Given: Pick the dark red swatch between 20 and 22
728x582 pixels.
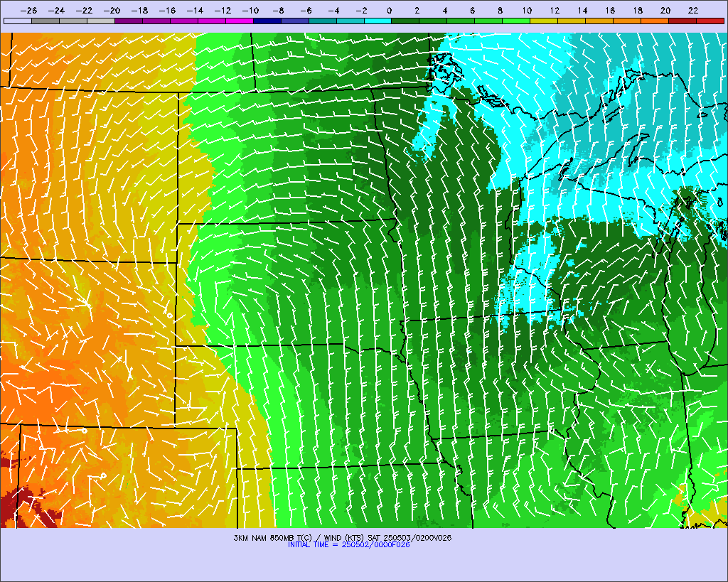Looking at the screenshot, I should coord(682,21).
